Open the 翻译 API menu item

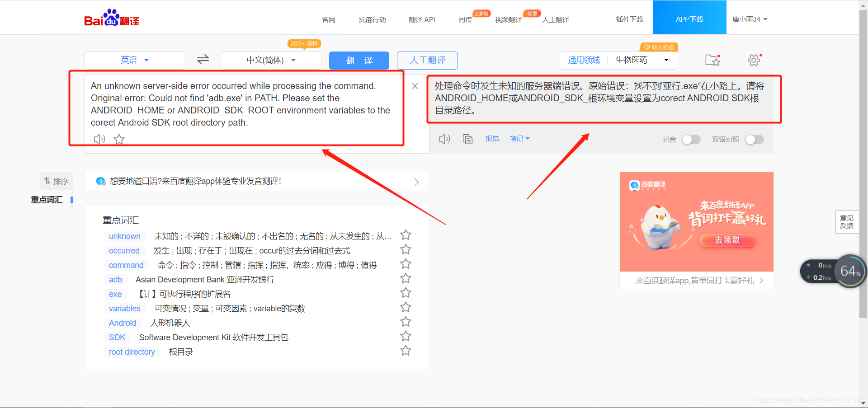(422, 19)
